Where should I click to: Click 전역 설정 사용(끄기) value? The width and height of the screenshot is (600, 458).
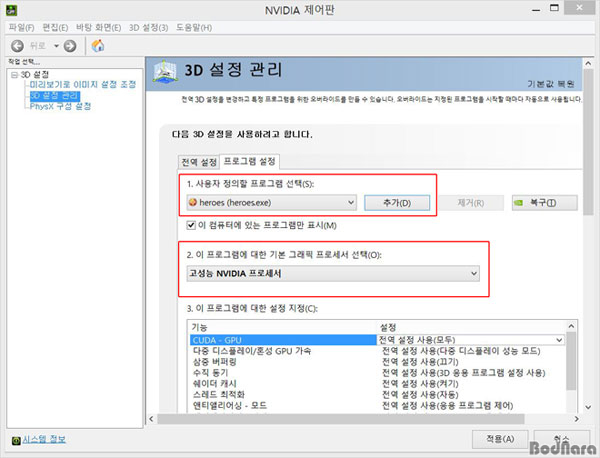click(420, 362)
